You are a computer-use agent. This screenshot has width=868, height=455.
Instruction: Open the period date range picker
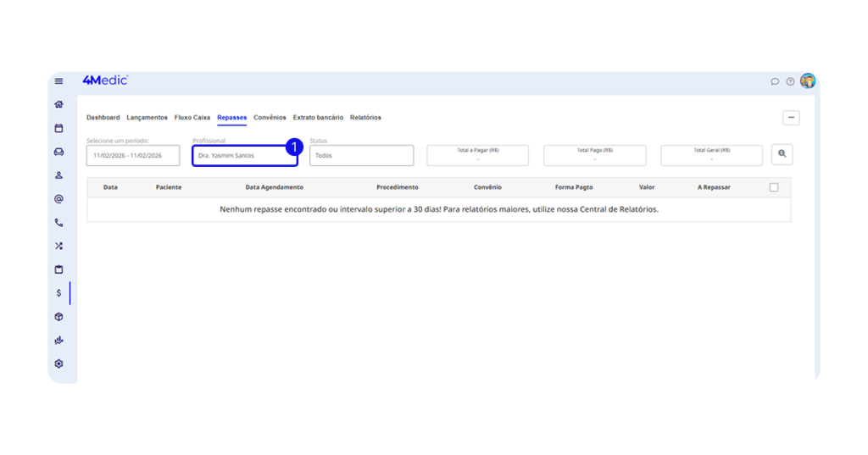[x=133, y=156]
